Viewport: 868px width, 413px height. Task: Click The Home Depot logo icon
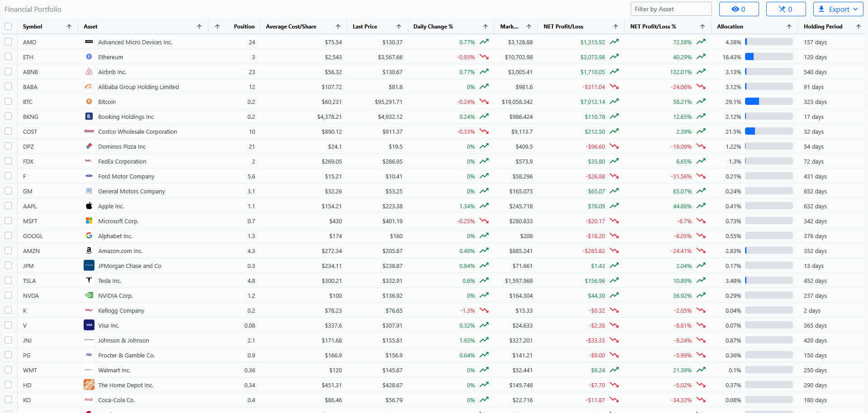pyautogui.click(x=89, y=385)
